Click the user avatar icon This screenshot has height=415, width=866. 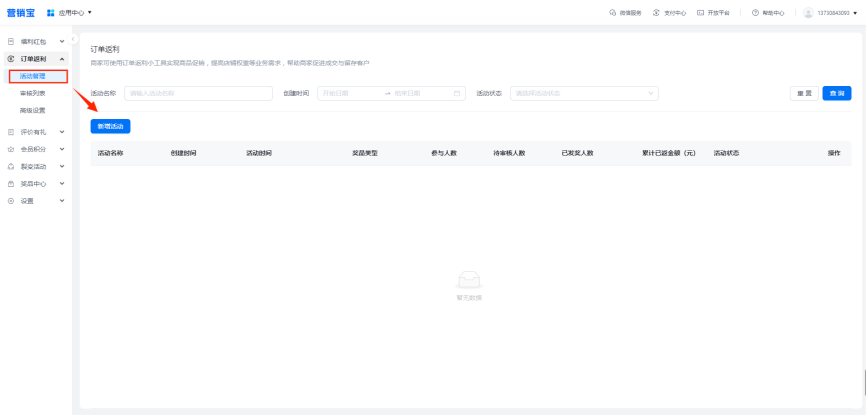pos(808,13)
